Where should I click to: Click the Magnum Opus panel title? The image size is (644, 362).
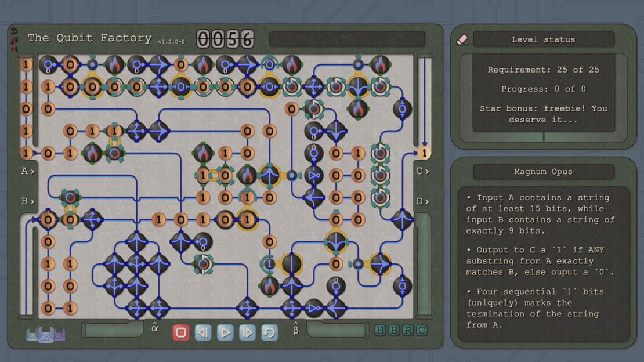[x=544, y=172]
